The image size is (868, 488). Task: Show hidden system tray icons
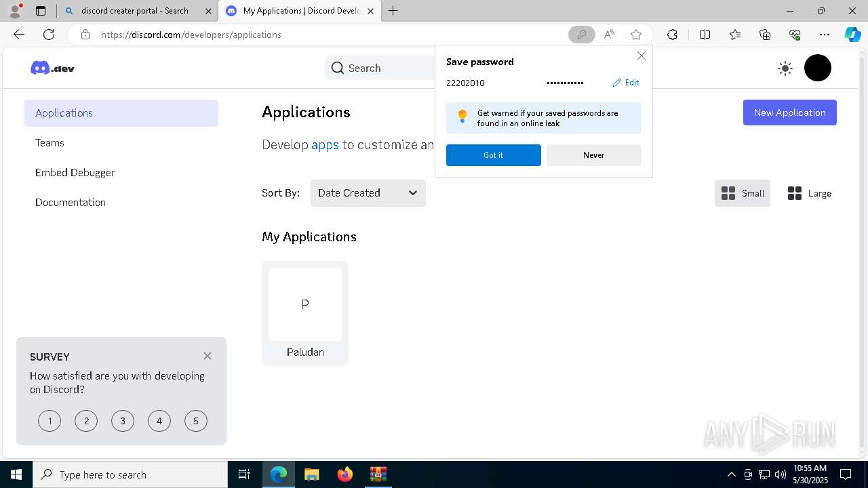[x=731, y=474]
